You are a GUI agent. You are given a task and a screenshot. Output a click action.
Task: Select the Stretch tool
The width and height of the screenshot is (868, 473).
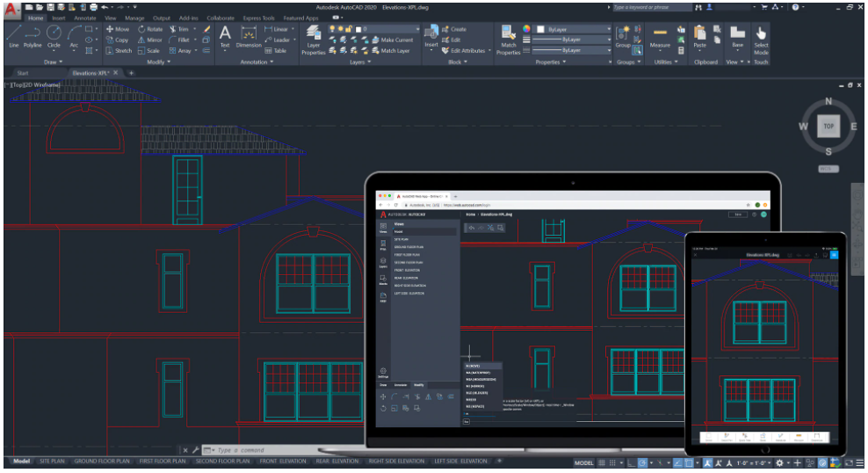(x=119, y=50)
